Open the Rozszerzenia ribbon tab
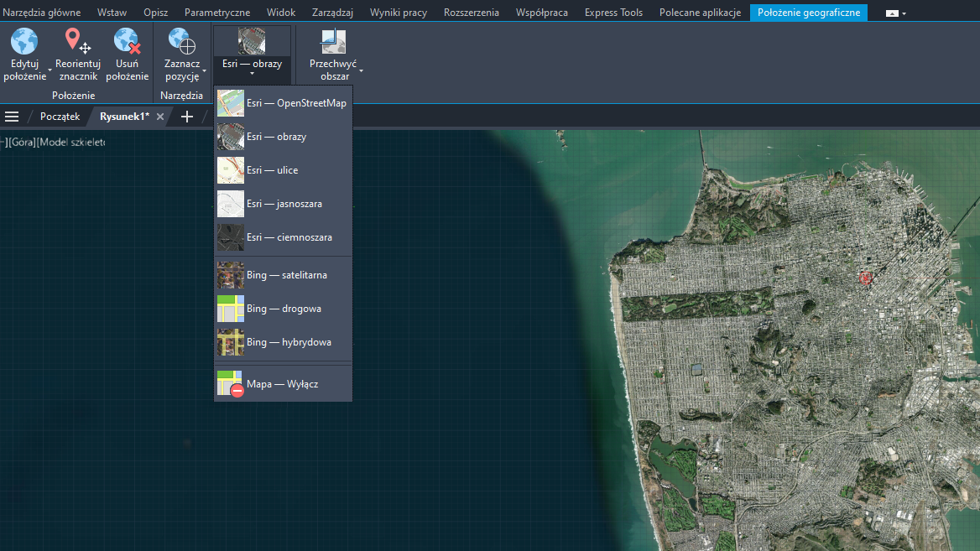This screenshot has height=551, width=980. tap(472, 13)
